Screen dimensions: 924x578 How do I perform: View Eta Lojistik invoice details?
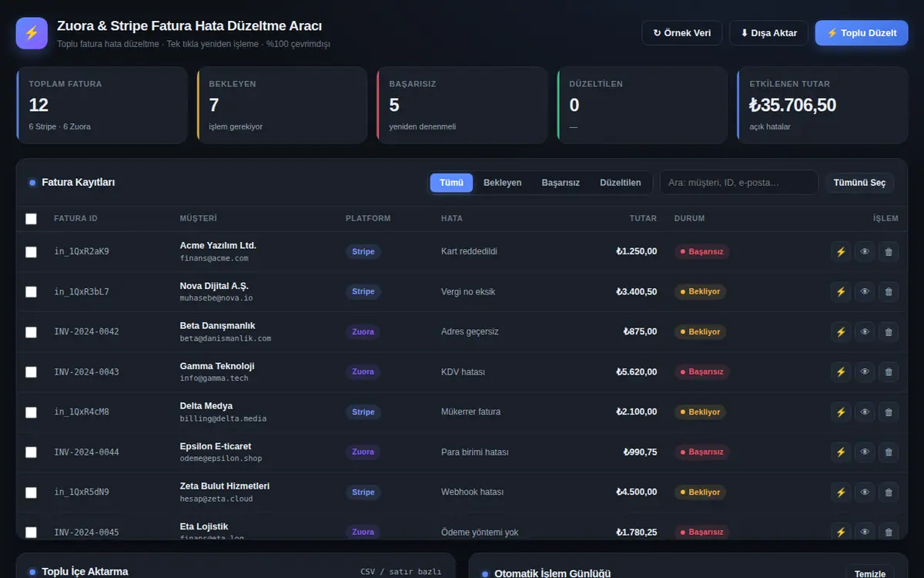point(865,532)
